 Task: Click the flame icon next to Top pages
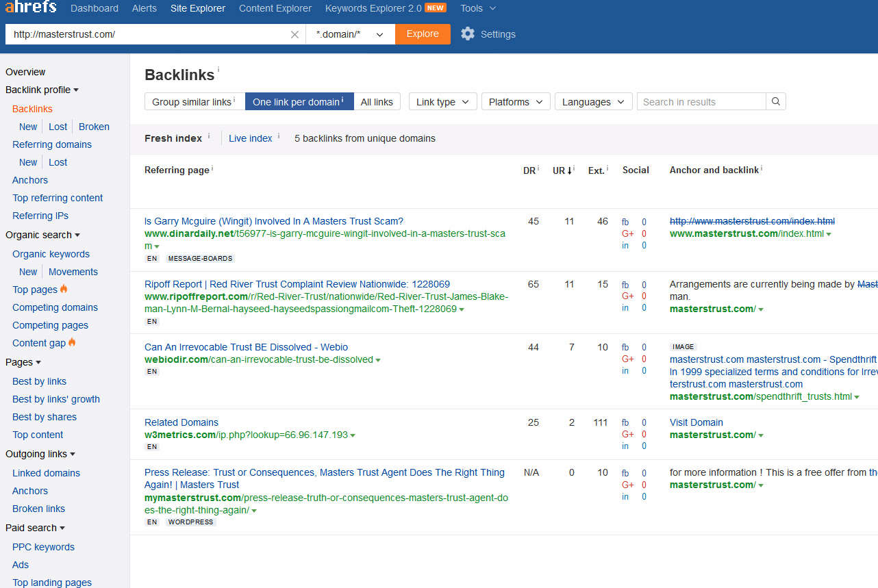64,289
